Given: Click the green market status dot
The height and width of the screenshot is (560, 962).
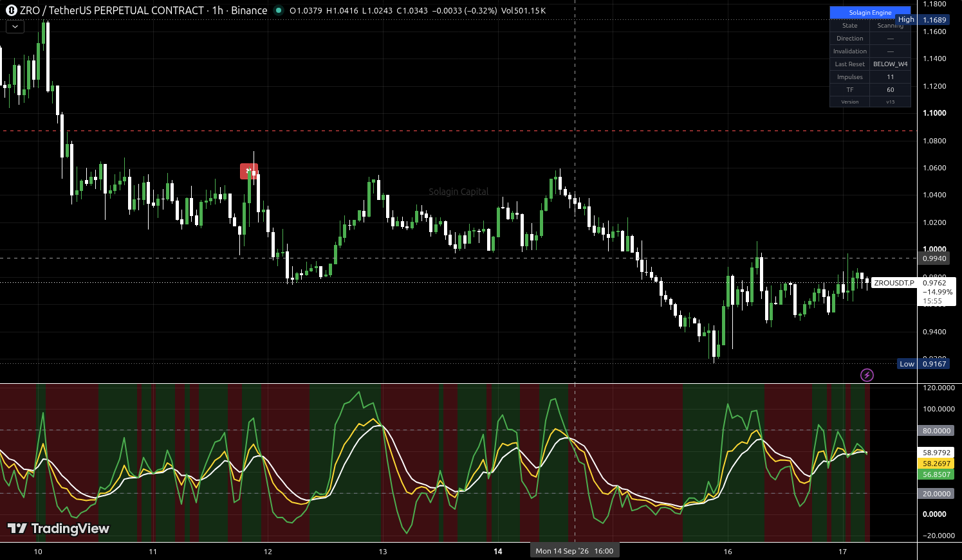Looking at the screenshot, I should [278, 10].
